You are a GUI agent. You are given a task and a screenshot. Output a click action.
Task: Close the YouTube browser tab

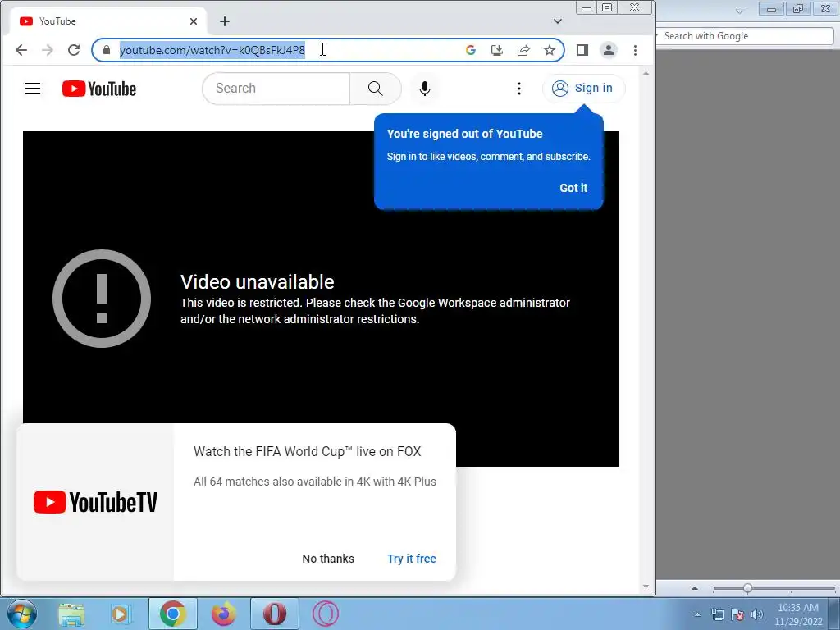pyautogui.click(x=194, y=21)
